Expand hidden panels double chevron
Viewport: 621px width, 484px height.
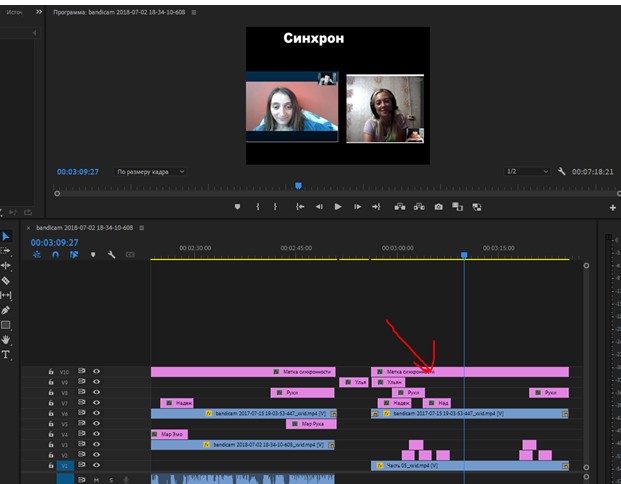tap(39, 12)
